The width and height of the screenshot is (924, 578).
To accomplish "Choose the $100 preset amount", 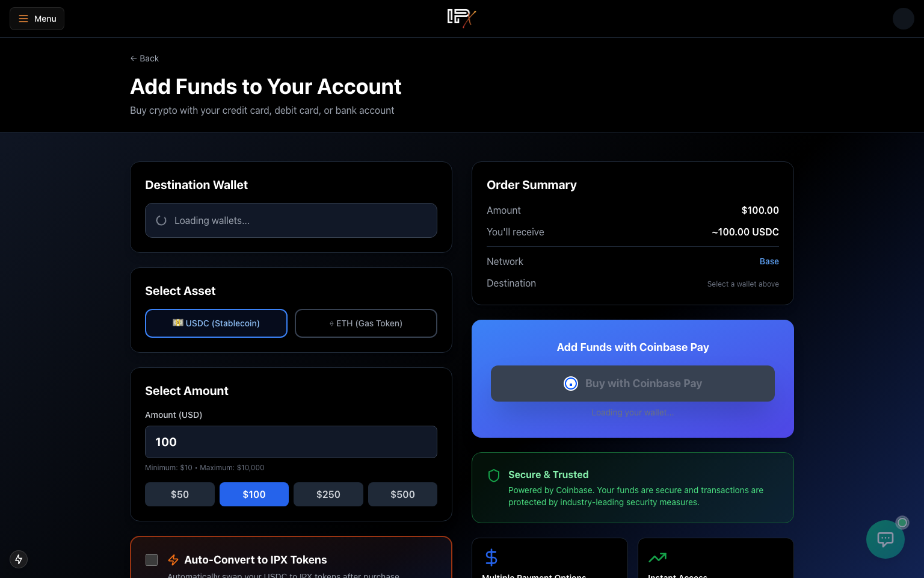I will tap(254, 494).
